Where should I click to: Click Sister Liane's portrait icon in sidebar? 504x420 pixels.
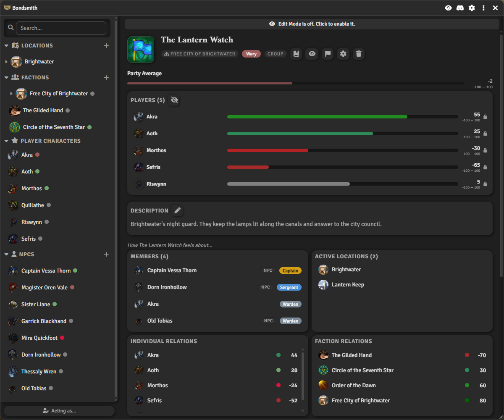pos(13,304)
